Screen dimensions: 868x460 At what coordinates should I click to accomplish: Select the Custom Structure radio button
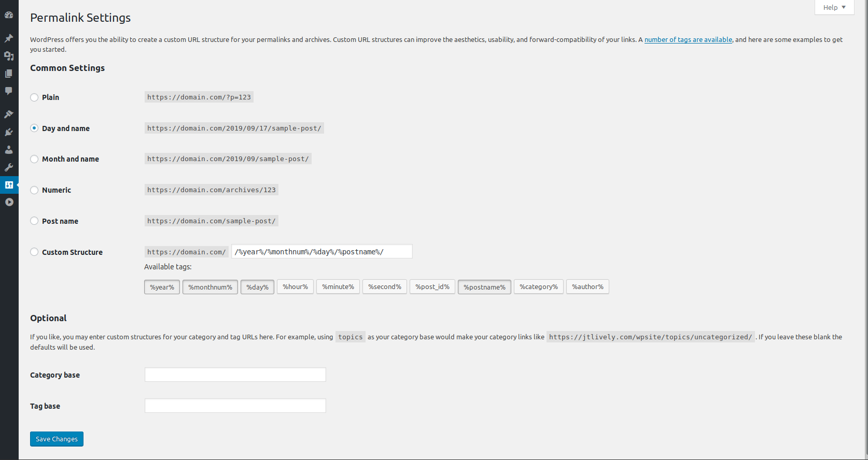tap(34, 252)
